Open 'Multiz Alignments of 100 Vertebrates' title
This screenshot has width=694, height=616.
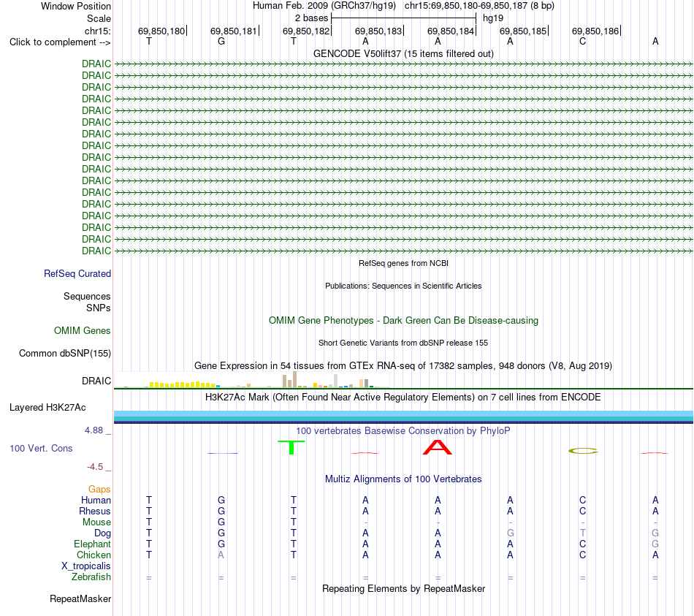point(403,479)
